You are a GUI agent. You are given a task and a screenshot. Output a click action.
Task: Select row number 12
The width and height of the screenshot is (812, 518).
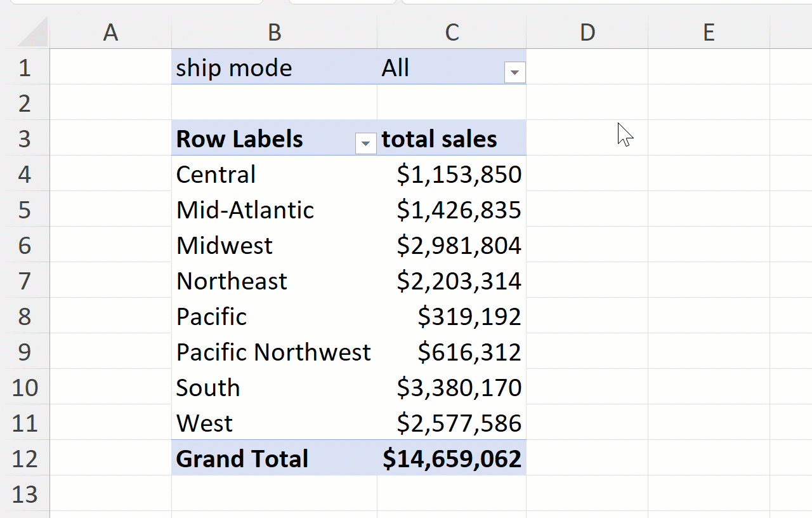25,458
